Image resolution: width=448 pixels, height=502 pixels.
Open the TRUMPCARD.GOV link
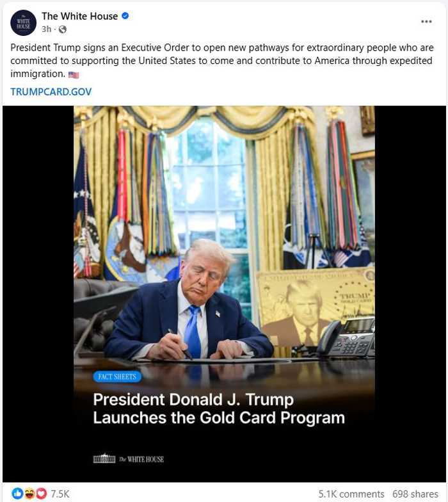click(x=51, y=92)
